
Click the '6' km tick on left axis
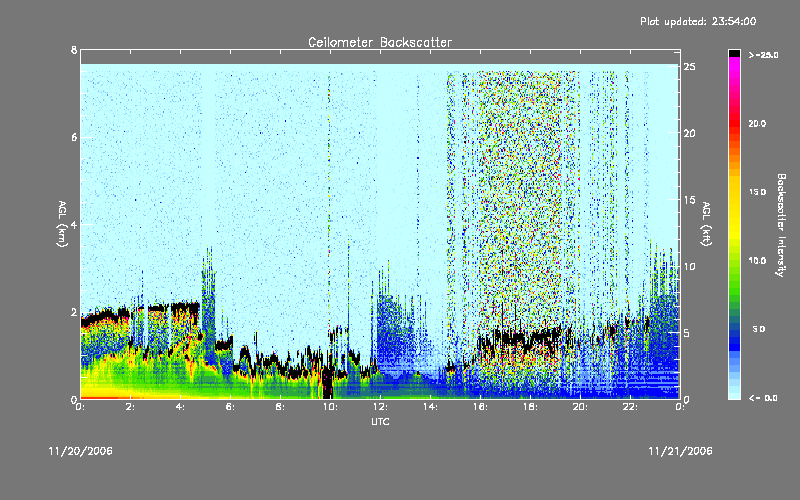pyautogui.click(x=74, y=137)
